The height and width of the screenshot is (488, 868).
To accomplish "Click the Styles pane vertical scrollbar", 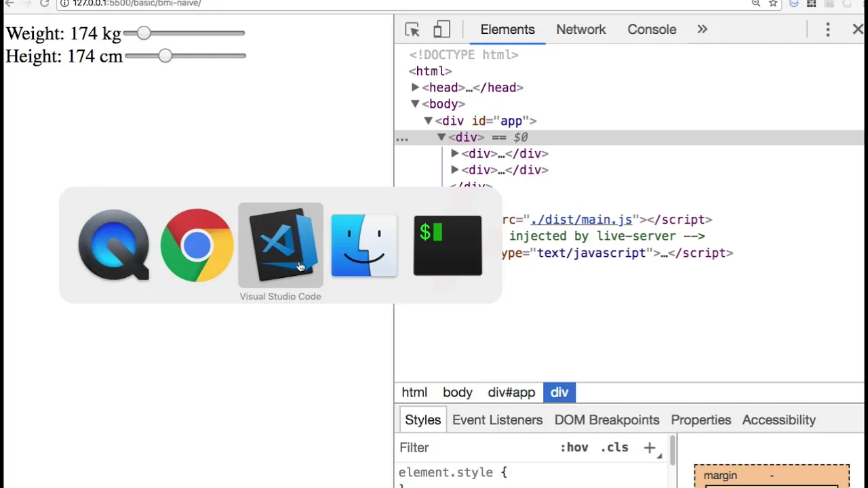I will (673, 451).
